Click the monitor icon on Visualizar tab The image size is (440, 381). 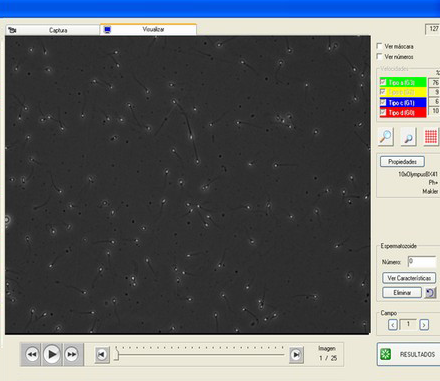(x=107, y=30)
